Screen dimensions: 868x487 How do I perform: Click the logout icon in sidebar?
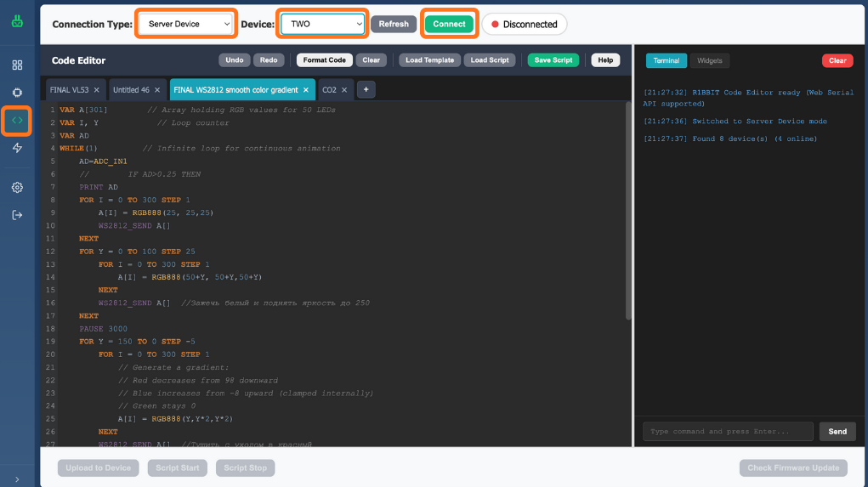(x=17, y=215)
